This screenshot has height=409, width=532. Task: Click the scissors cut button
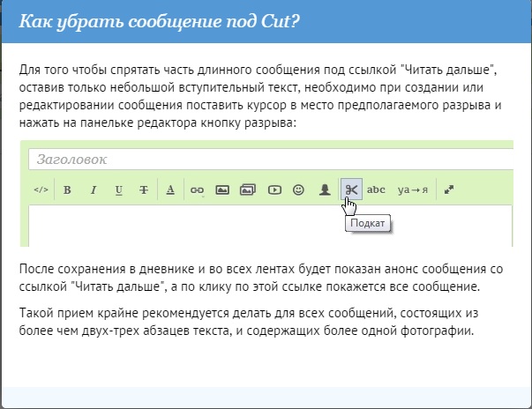pyautogui.click(x=350, y=190)
